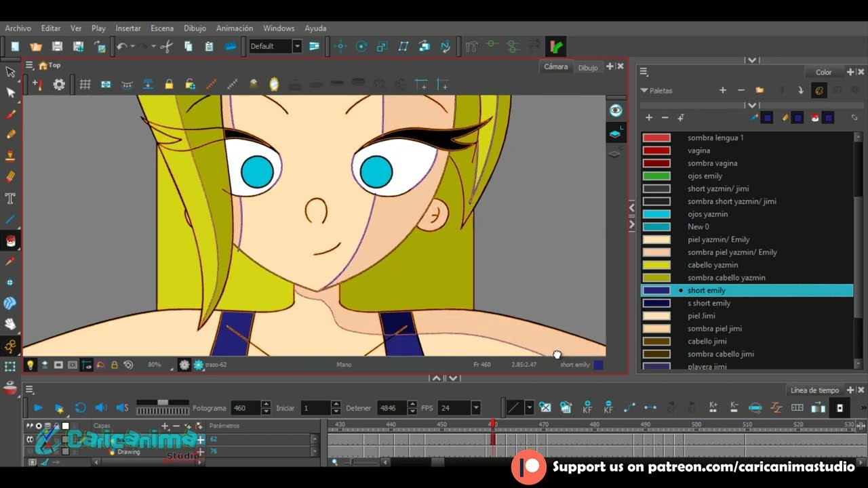Select the Transform tool in the tools sidebar
Viewport: 868px width, 488px height.
10,71
